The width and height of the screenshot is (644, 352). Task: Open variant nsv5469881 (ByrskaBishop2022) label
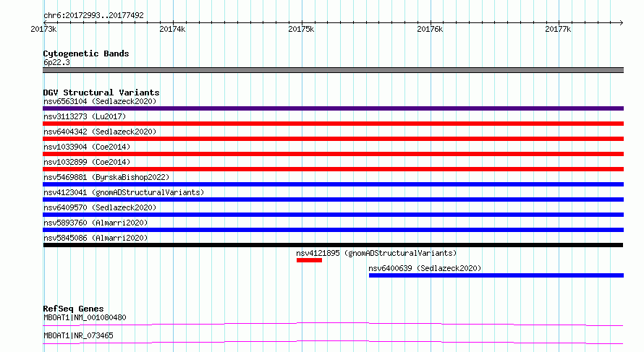[106, 177]
